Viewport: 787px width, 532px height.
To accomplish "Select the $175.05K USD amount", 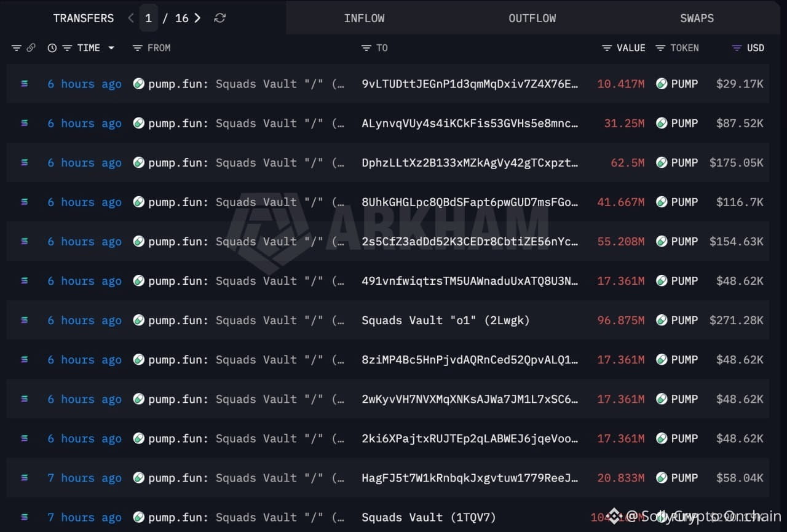I will click(x=737, y=162).
